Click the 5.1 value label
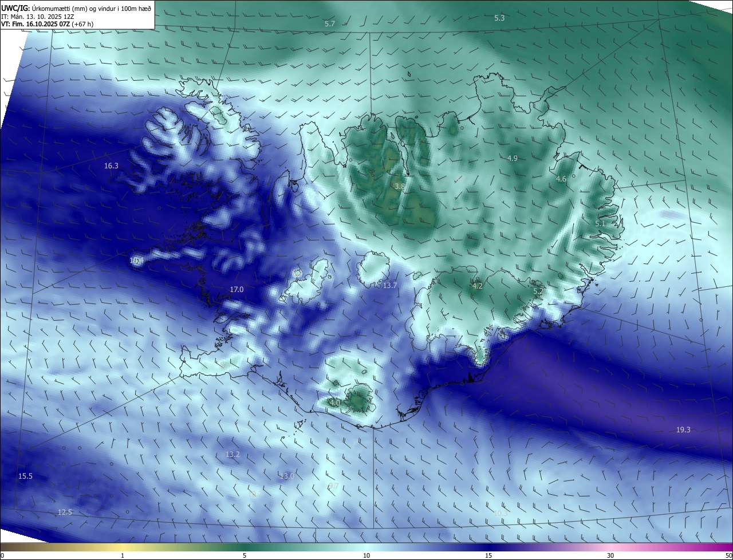Image resolution: width=733 pixels, height=560 pixels. 600,223
